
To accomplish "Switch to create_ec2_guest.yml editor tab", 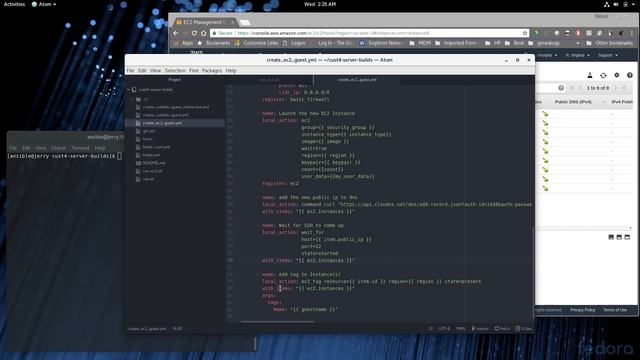I will 357,80.
